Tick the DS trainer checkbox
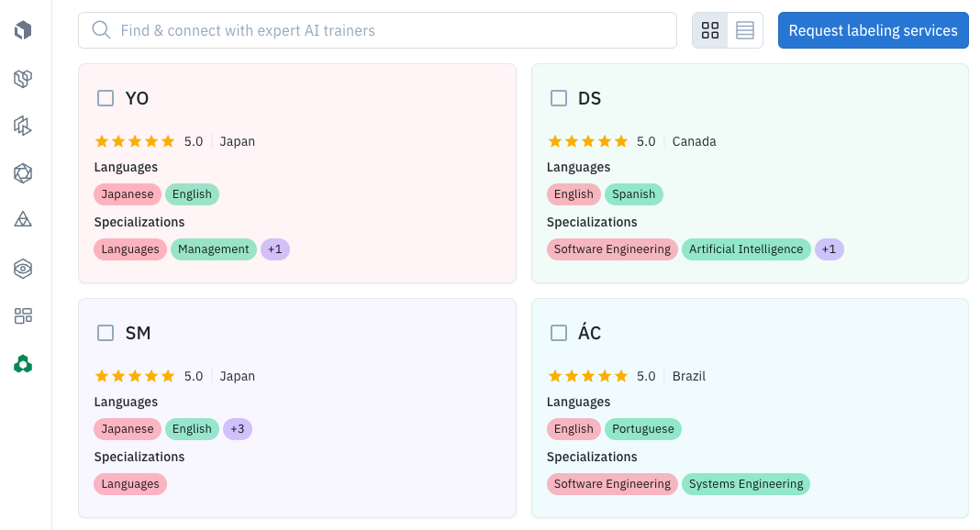The image size is (980, 530). point(559,98)
